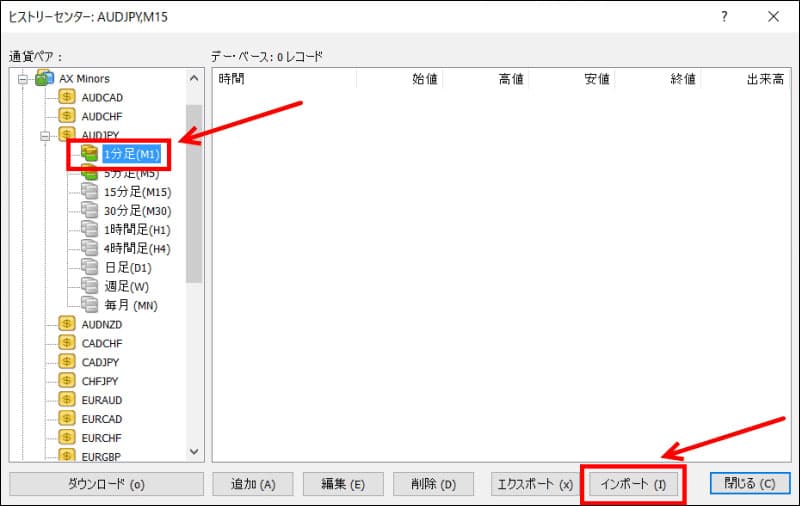Click the 時間 column header

[x=284, y=79]
